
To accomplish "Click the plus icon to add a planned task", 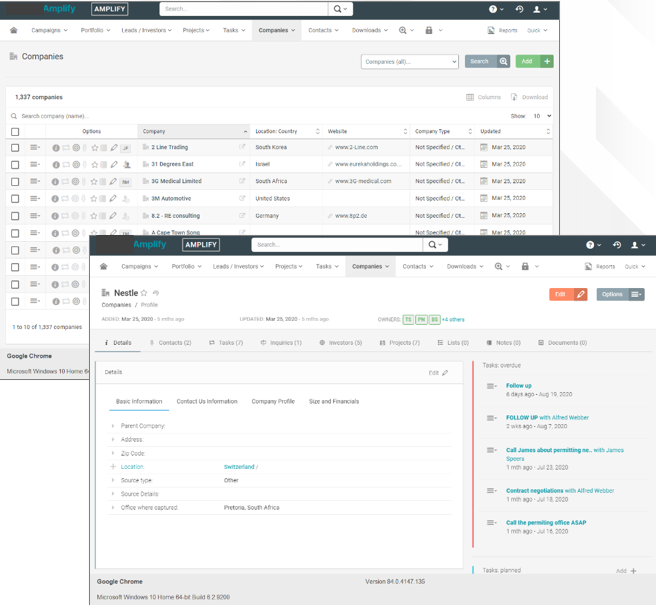I will coord(633,571).
